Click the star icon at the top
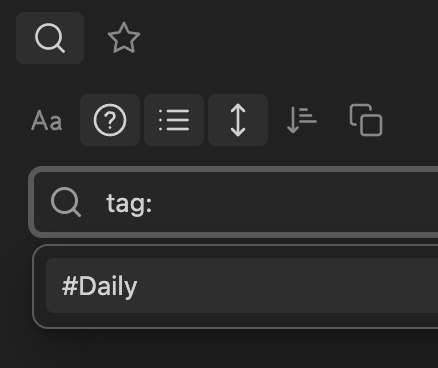 [124, 38]
